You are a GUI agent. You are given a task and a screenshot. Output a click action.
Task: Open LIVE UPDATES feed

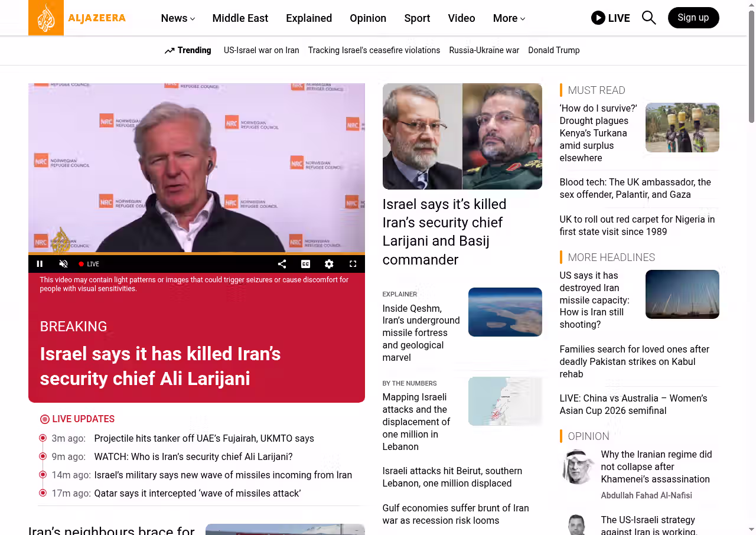pos(83,419)
